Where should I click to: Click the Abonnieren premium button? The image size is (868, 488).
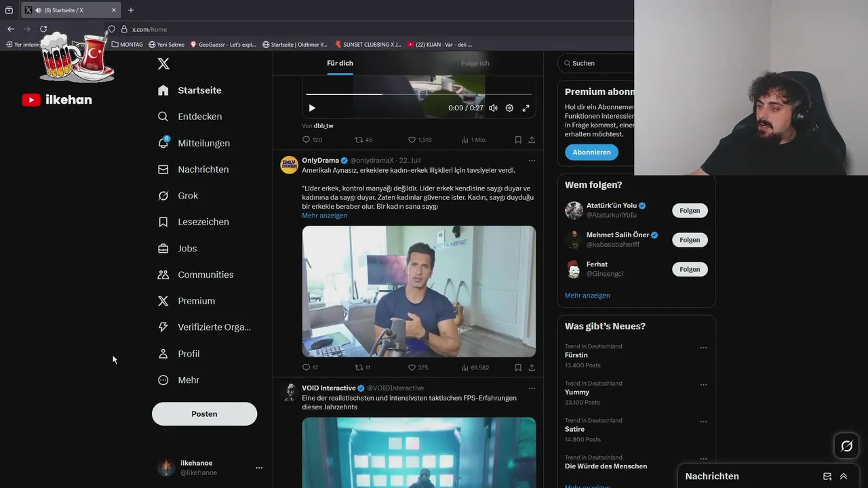(x=591, y=152)
